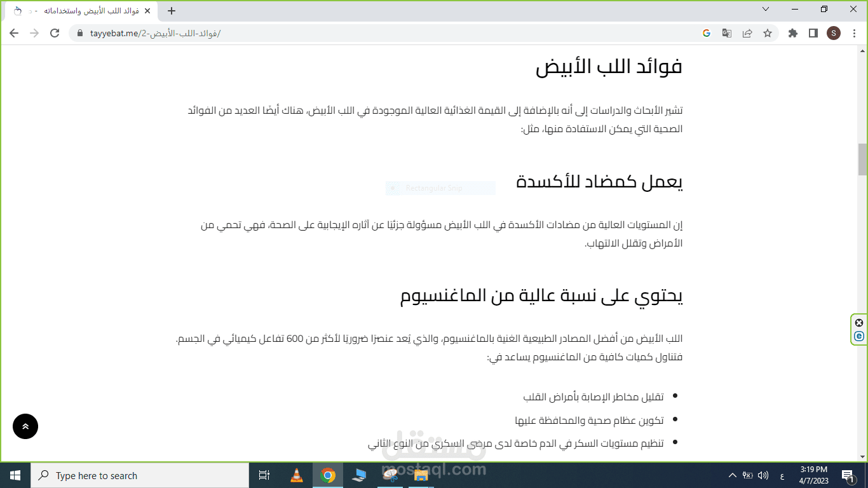This screenshot has width=868, height=488.
Task: View site information padlock icon
Action: pyautogui.click(x=79, y=33)
